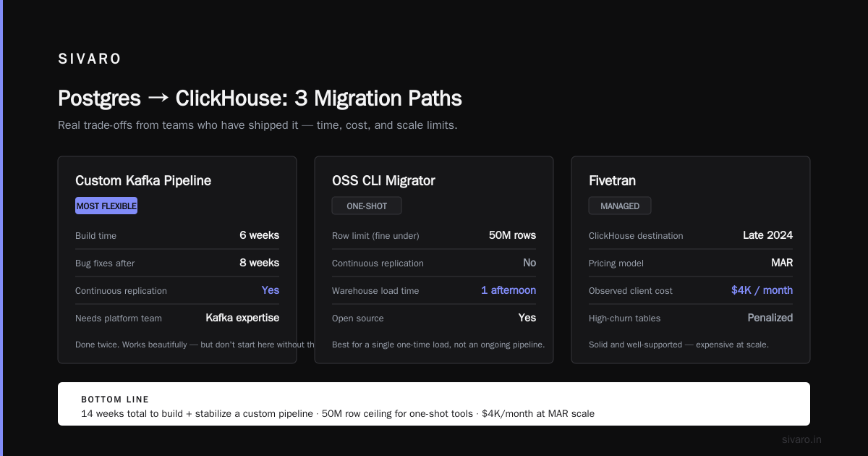
Task: Open the Custom Kafka Pipeline card title
Action: click(x=143, y=181)
